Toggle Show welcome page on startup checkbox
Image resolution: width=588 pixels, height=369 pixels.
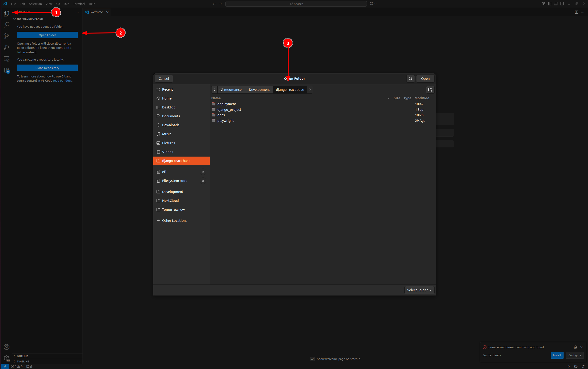[312, 359]
